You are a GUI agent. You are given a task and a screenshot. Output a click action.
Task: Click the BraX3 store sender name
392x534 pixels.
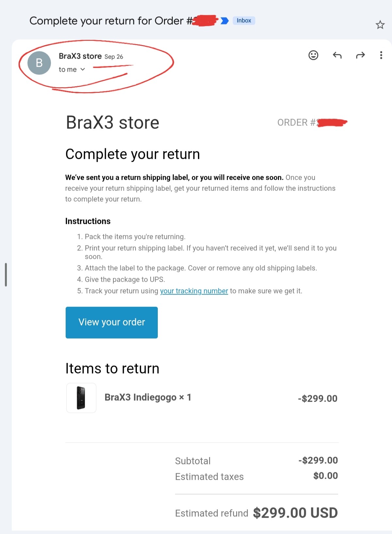pos(80,56)
